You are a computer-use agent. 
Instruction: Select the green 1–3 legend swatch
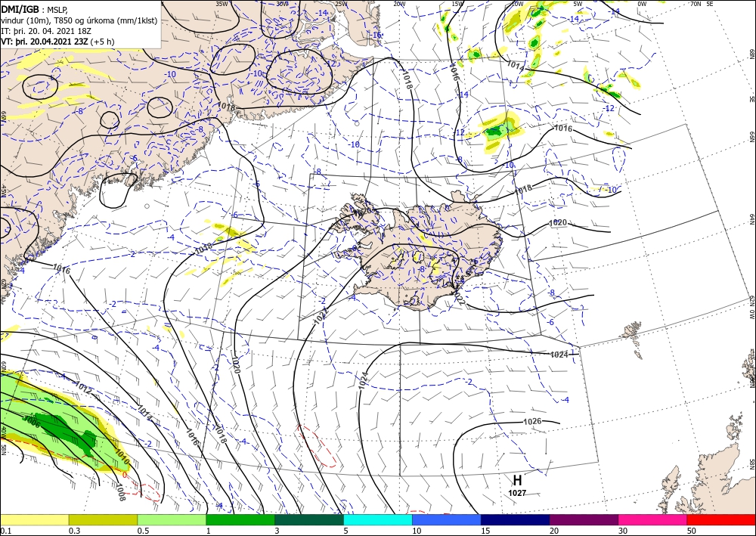(240, 519)
